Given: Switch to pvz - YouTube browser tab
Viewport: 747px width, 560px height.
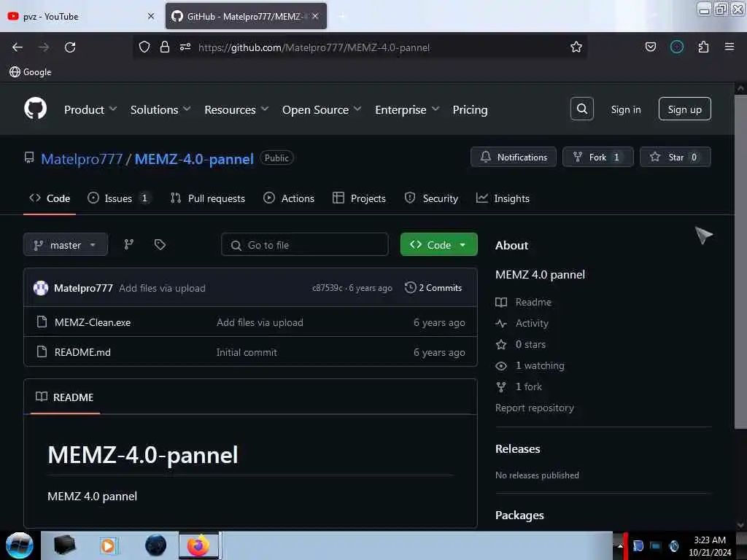Looking at the screenshot, I should 81,16.
